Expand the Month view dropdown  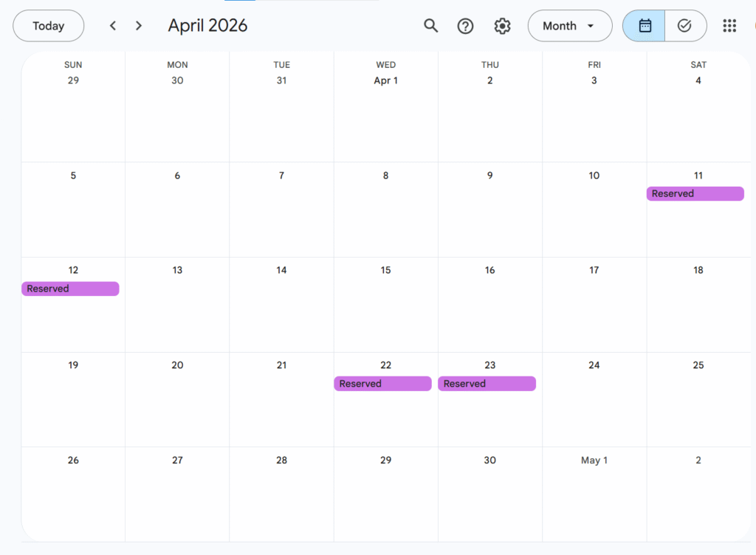click(569, 26)
